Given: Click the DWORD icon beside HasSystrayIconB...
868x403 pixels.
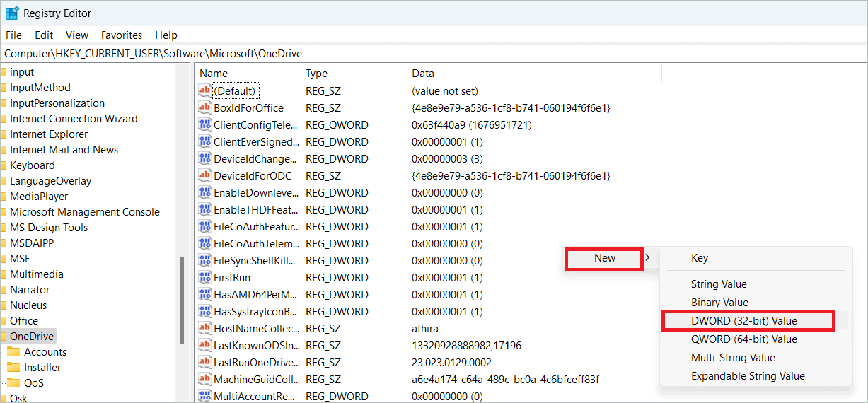Looking at the screenshot, I should tap(205, 311).
